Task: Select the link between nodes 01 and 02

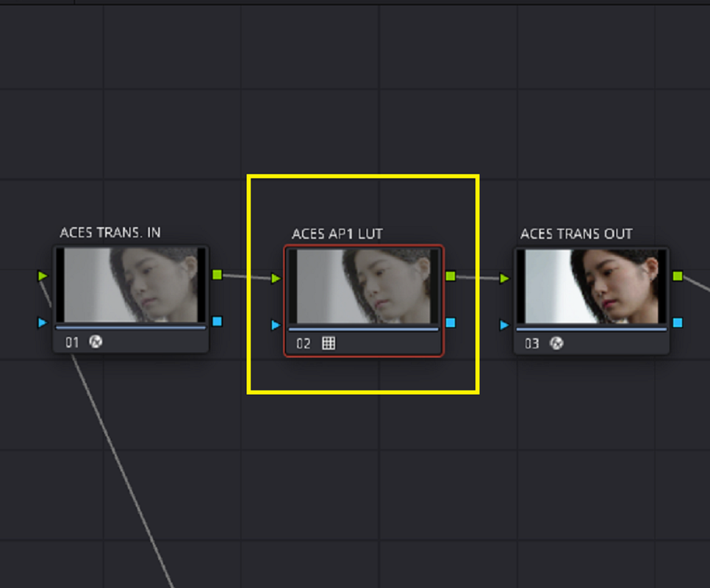Action: (x=247, y=276)
